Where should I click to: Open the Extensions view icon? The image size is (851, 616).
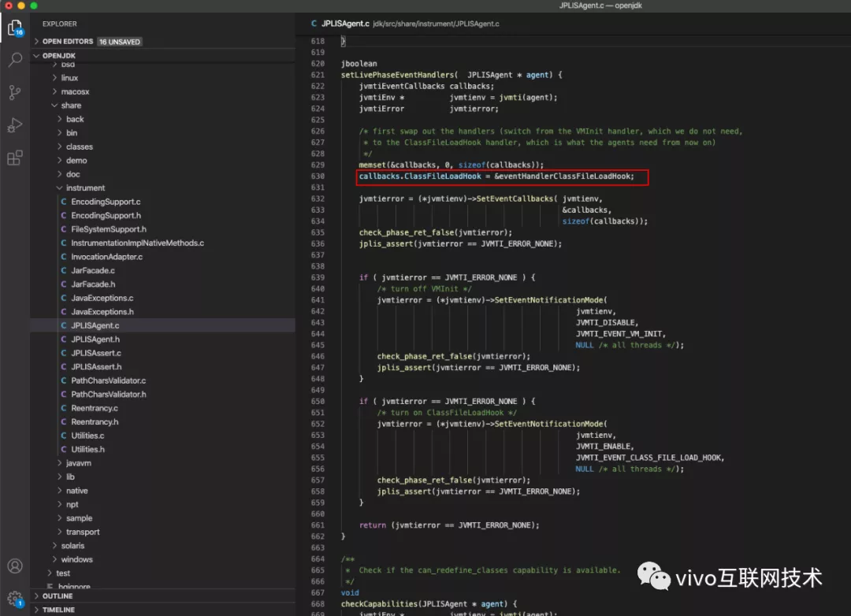(15, 158)
